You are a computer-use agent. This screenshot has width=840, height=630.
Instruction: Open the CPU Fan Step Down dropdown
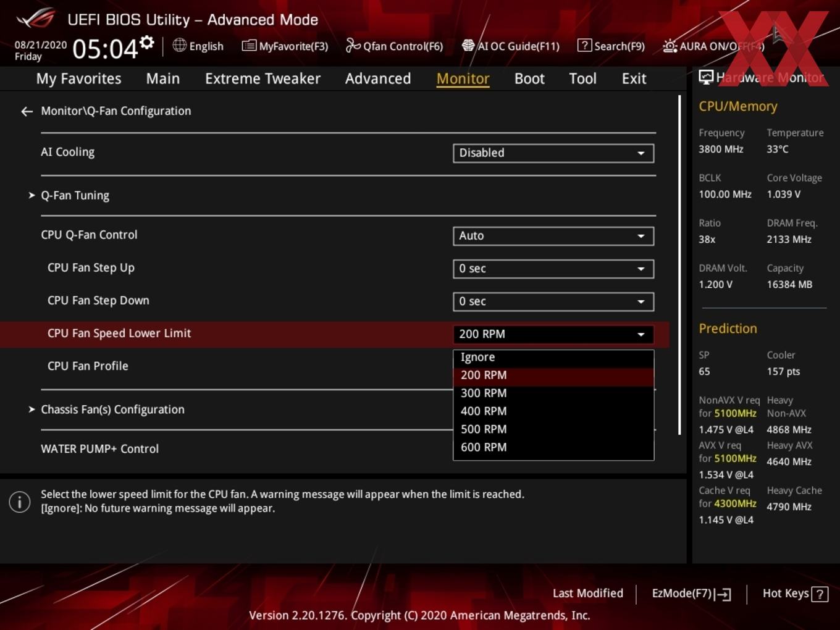[553, 301]
